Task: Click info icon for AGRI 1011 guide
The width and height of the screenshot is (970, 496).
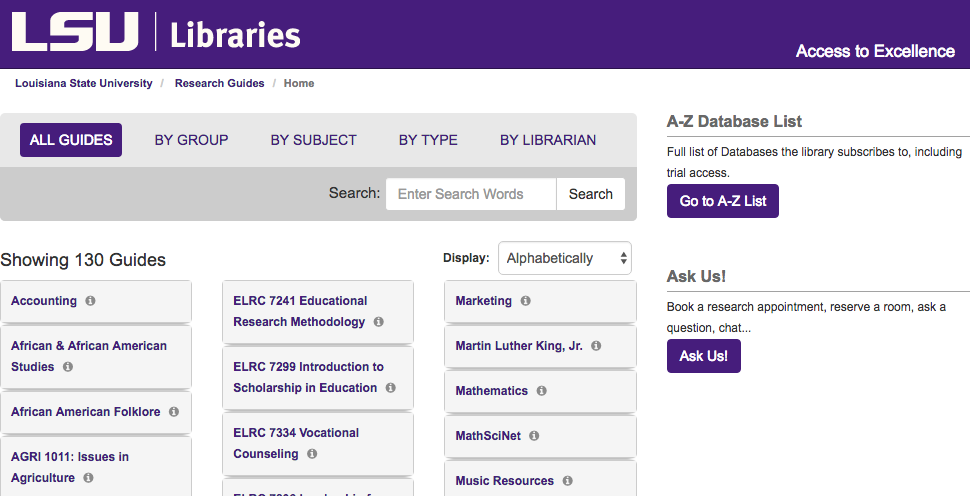Action: coord(88,478)
